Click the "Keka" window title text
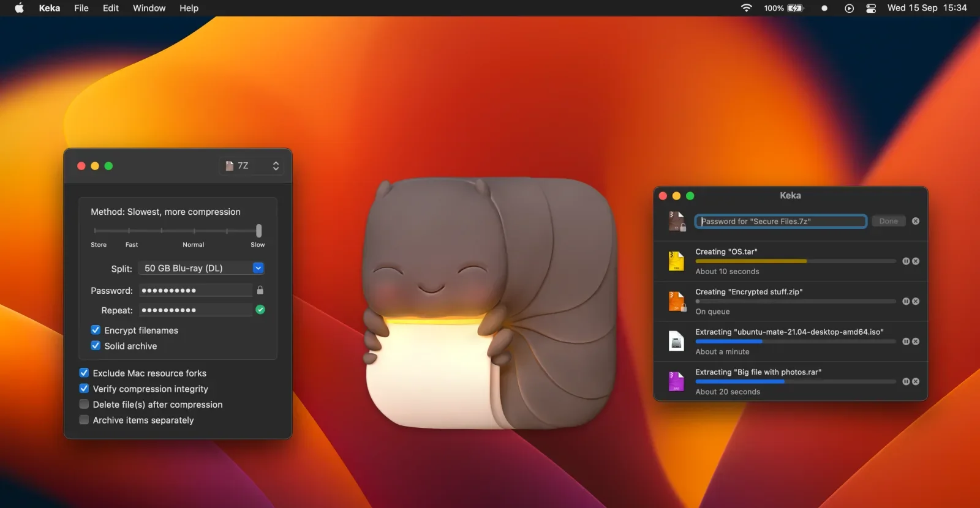 (x=790, y=195)
